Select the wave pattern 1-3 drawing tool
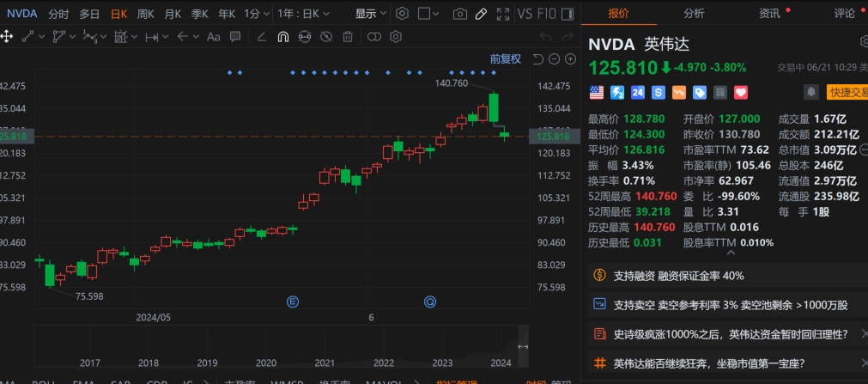 point(89,37)
